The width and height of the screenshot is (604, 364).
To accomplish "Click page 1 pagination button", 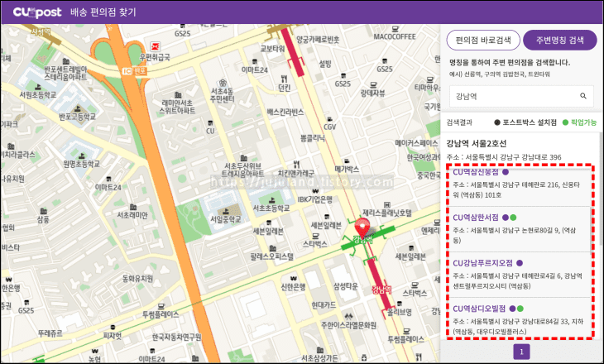I will [521, 352].
